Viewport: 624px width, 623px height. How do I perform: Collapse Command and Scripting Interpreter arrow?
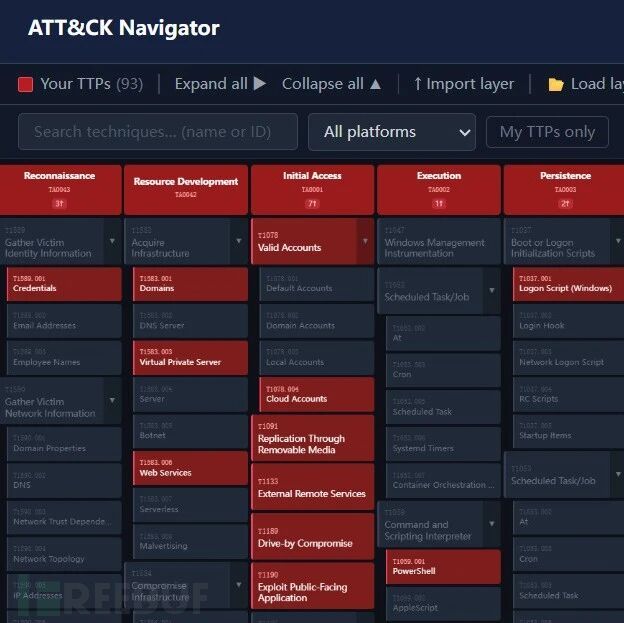coord(492,524)
